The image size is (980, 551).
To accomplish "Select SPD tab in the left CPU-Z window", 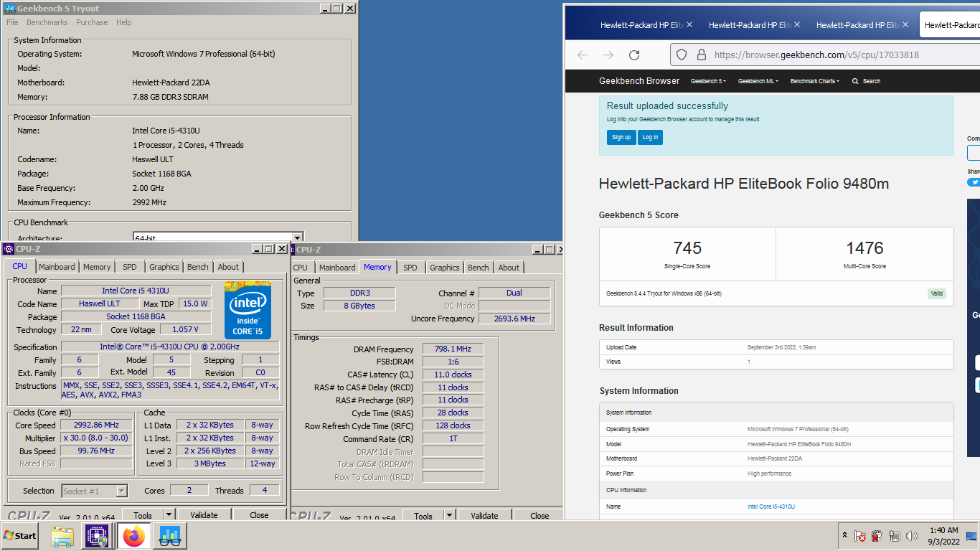I will (x=130, y=267).
